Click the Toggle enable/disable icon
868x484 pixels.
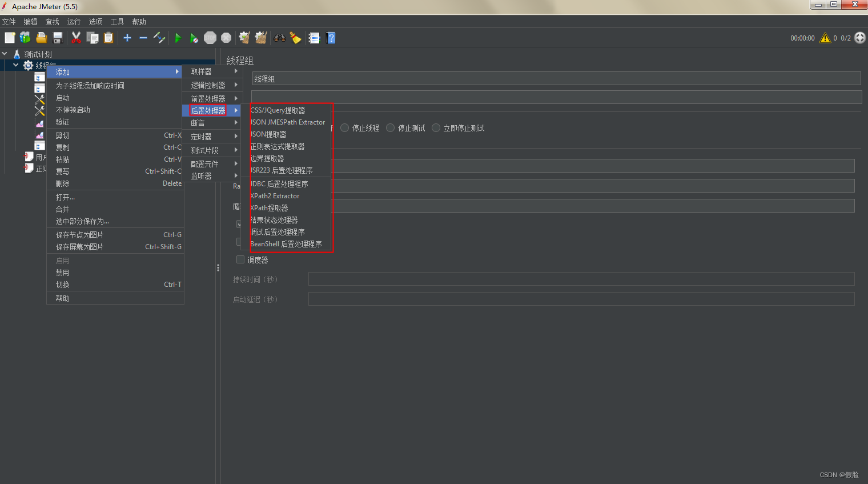159,38
